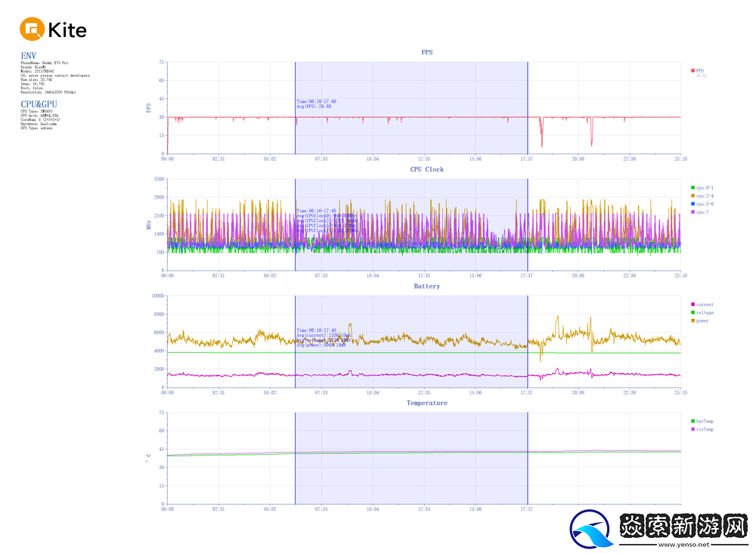Image resolution: width=756 pixels, height=553 pixels.
Task: Click the Avg(FPS) annotation in FPS chart
Action: click(313, 107)
